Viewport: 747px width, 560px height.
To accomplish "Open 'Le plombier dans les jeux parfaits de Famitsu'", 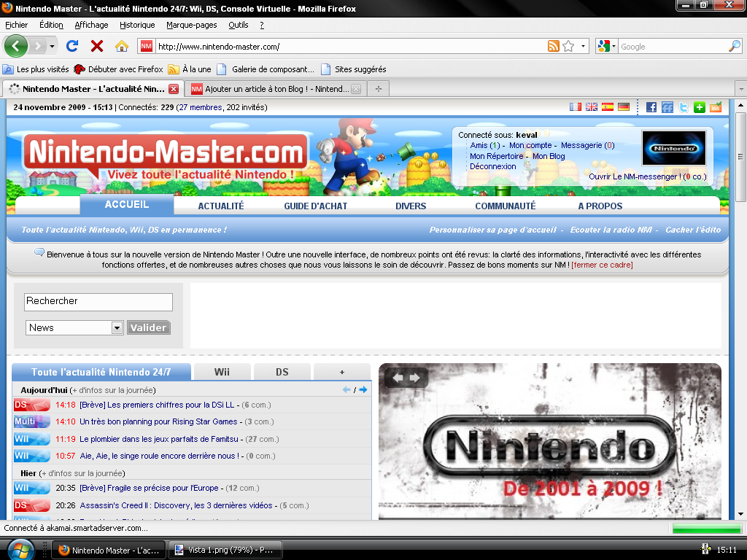I will [x=158, y=439].
